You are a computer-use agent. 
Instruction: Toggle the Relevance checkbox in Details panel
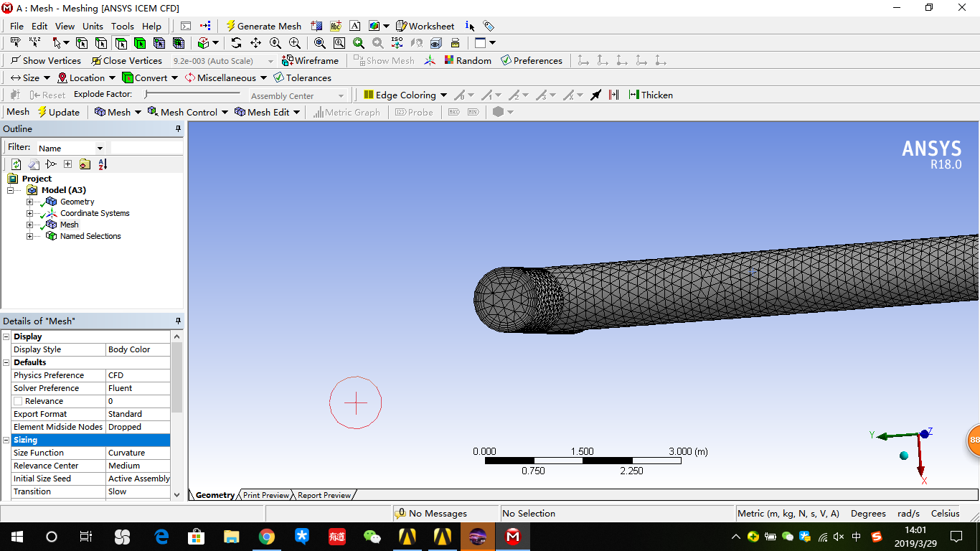[17, 401]
